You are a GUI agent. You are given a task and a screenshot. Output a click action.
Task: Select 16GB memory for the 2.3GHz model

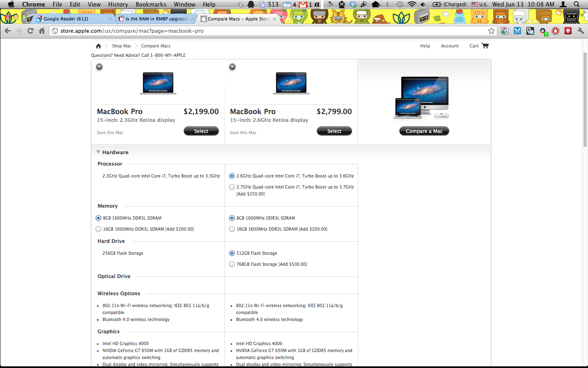click(x=98, y=229)
